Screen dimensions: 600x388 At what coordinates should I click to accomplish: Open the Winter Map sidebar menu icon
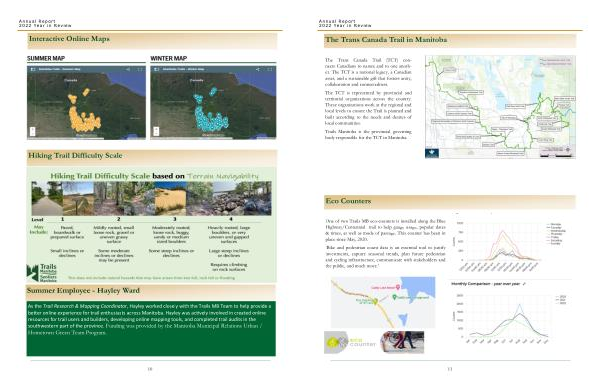click(156, 69)
